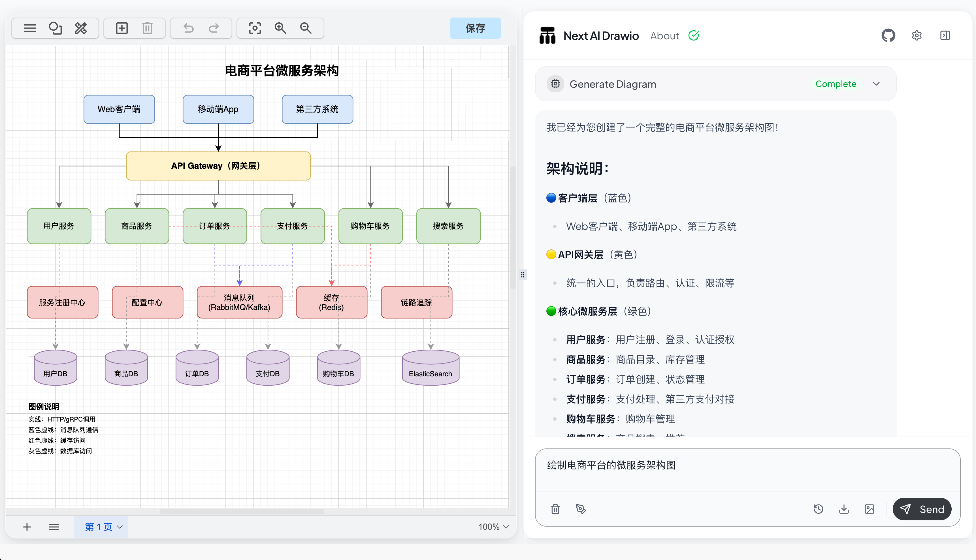Open the pages list menu icon
This screenshot has height=560, width=976.
[x=54, y=527]
